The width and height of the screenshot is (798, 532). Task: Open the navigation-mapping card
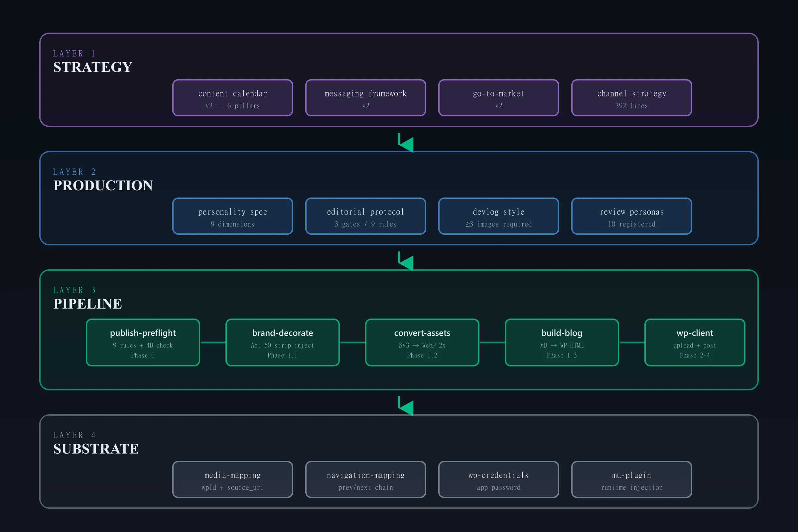point(366,479)
